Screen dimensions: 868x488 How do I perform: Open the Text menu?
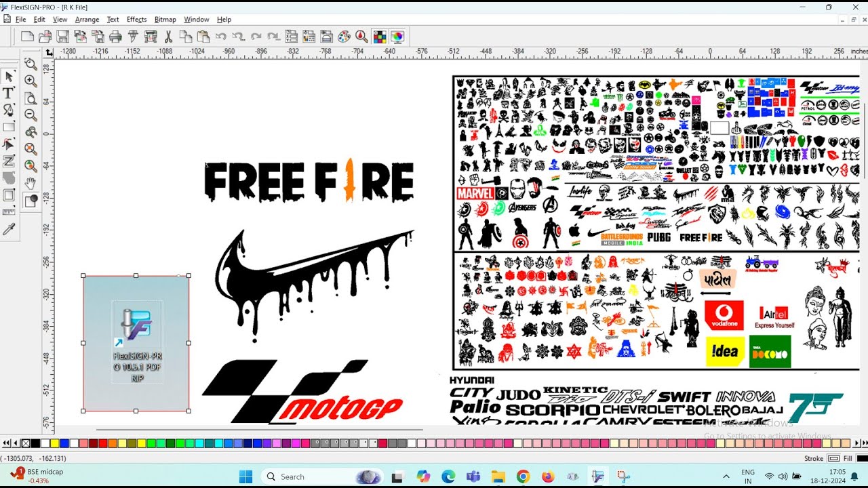click(113, 20)
